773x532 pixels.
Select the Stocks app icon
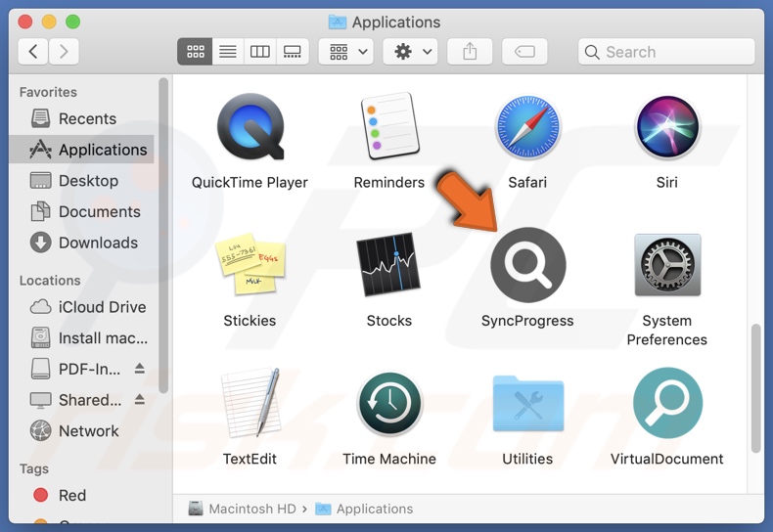(388, 264)
